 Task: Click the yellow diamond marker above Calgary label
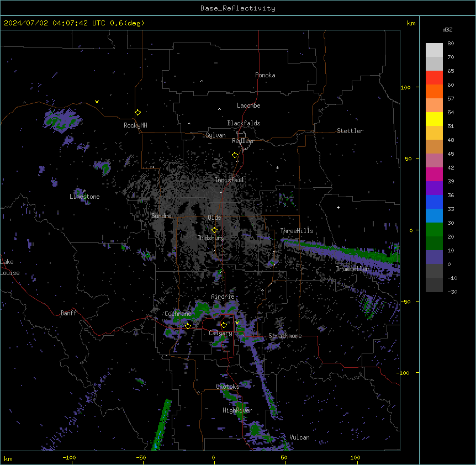coord(224,325)
